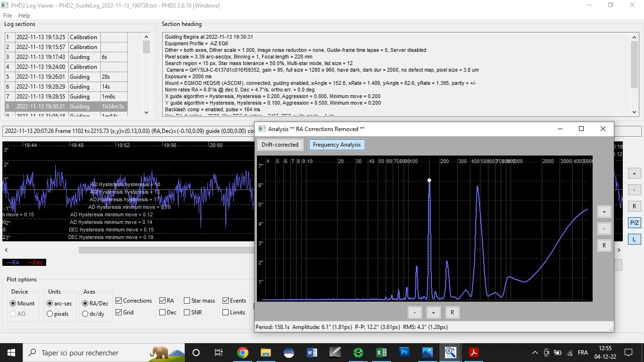Click the guide graph scroll-left arrow

point(6,250)
